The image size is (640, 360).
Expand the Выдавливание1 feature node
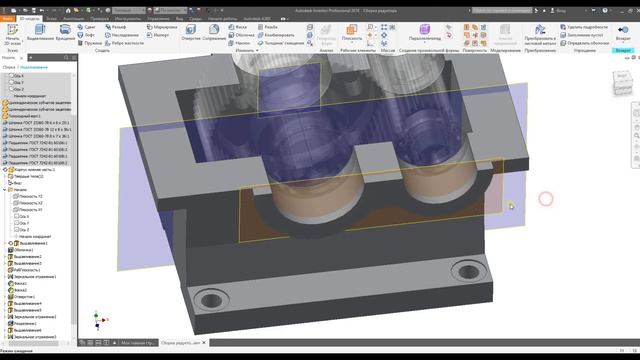(x=5, y=243)
